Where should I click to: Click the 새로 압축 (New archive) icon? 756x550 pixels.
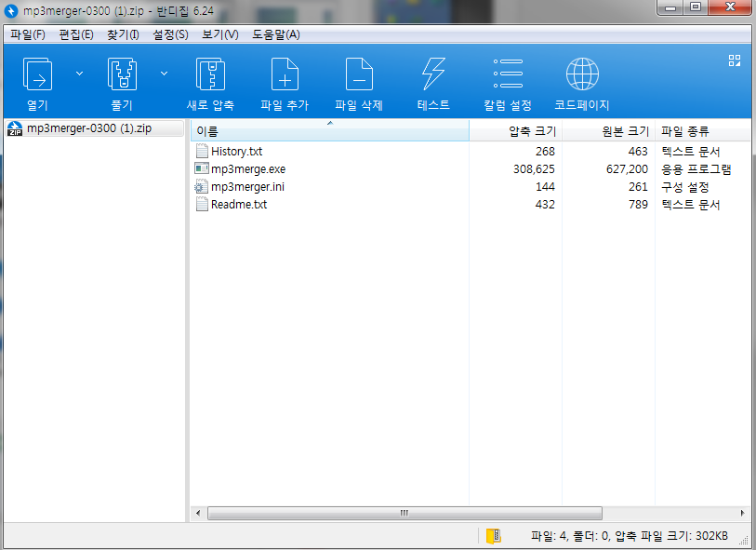[210, 74]
